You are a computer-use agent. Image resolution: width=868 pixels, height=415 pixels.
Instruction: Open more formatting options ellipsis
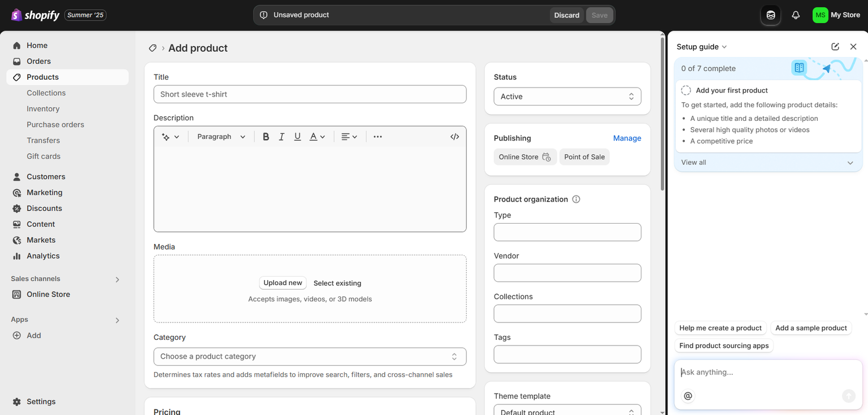pyautogui.click(x=377, y=137)
